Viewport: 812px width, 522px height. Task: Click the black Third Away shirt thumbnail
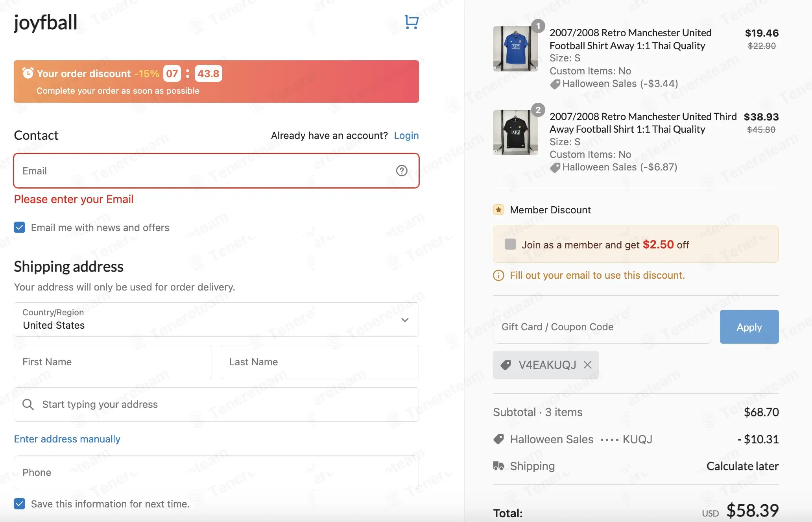515,132
